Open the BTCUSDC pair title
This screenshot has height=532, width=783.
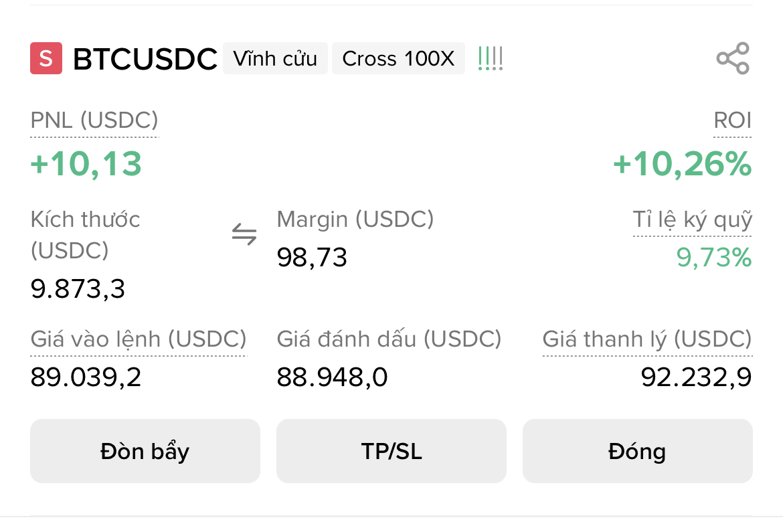tap(145, 59)
